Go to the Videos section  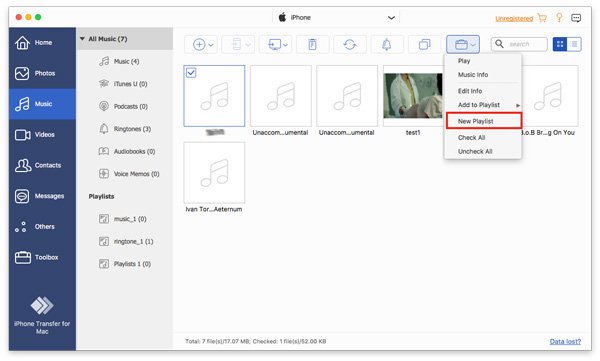[x=42, y=134]
